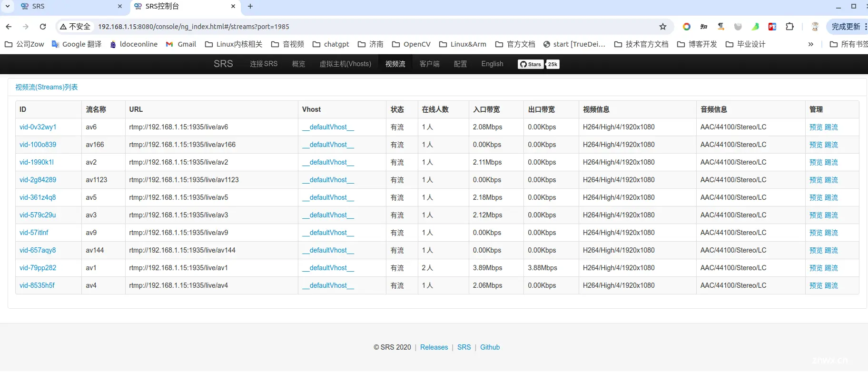Click the 2人 online count for av1
The width and height of the screenshot is (868, 372).
(x=427, y=268)
